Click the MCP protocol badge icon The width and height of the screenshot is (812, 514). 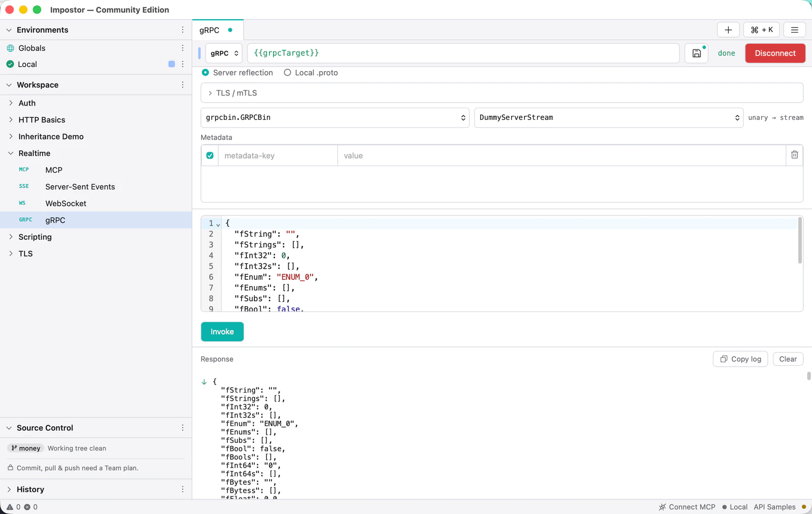(24, 170)
